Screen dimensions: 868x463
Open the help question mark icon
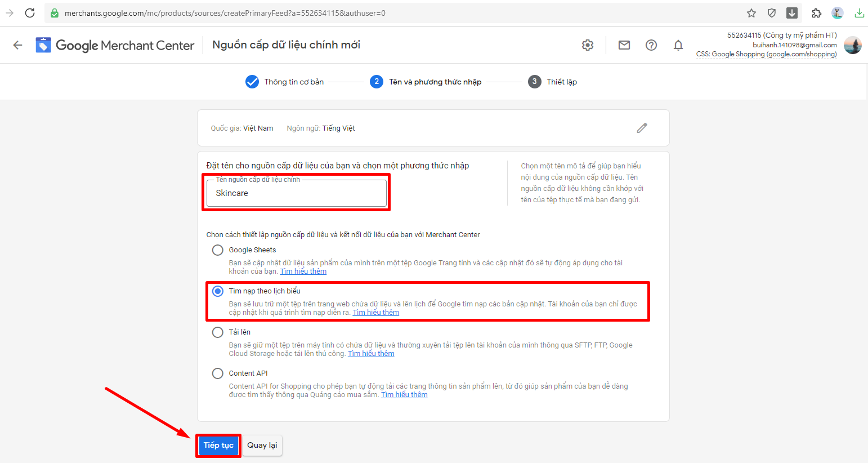[651, 45]
